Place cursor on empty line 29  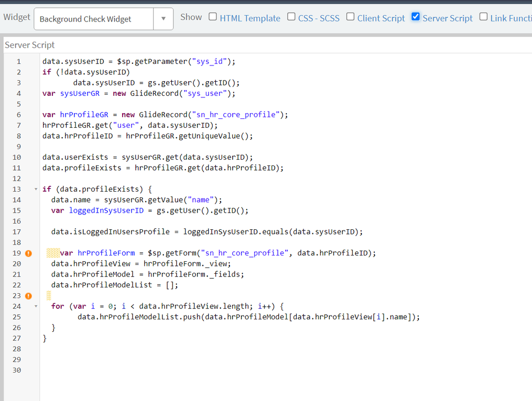[285, 360]
